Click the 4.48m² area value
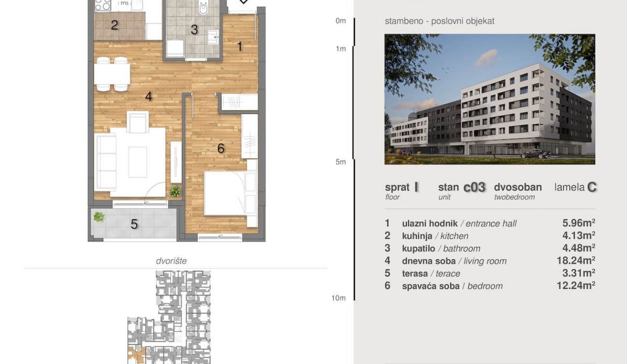 [578, 248]
